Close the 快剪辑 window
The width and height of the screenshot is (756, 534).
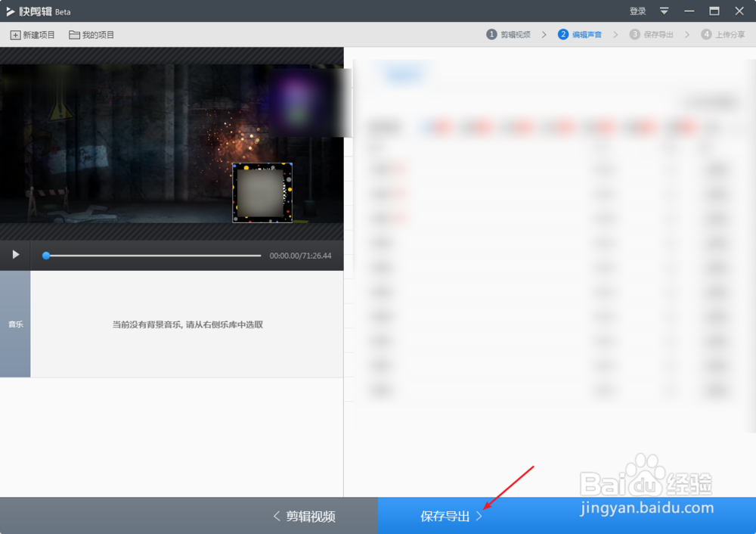(739, 11)
